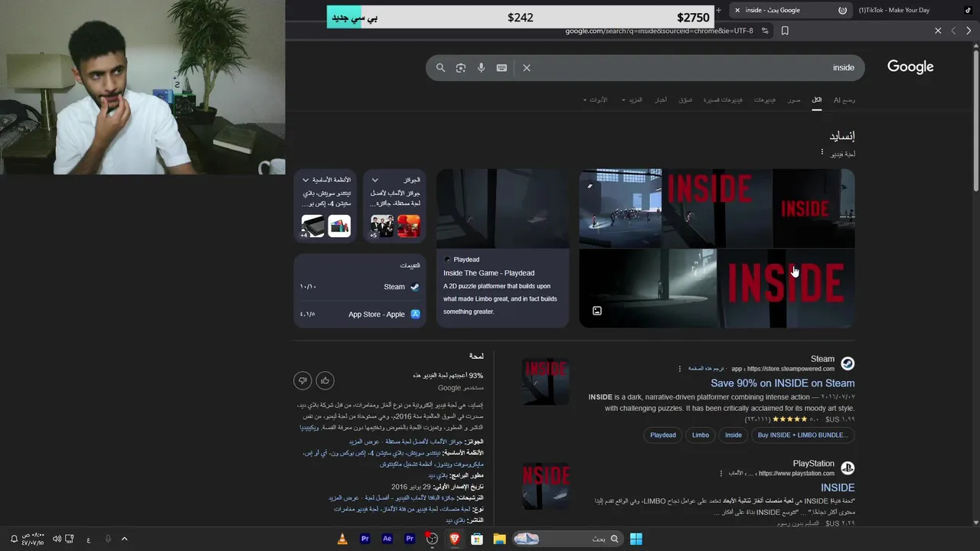Go back using the browser left arrow
This screenshot has height=551, width=980.
(953, 31)
